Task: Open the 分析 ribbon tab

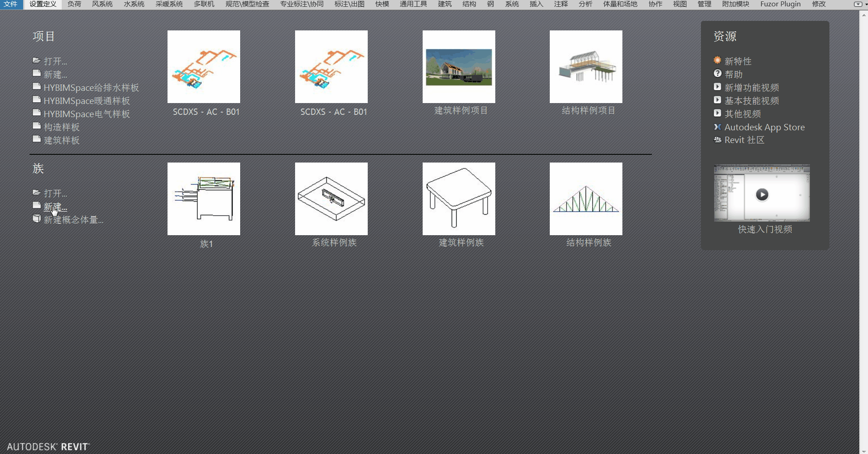Action: coord(586,4)
